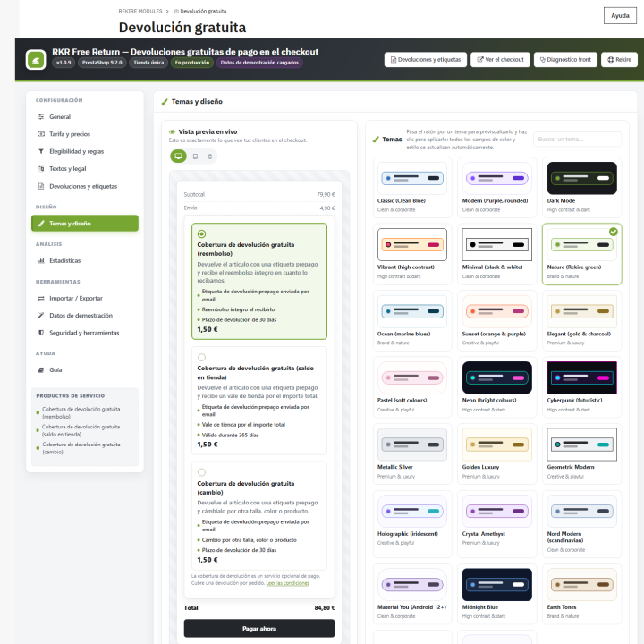Apply Crystal Amethyst theme

click(x=497, y=524)
